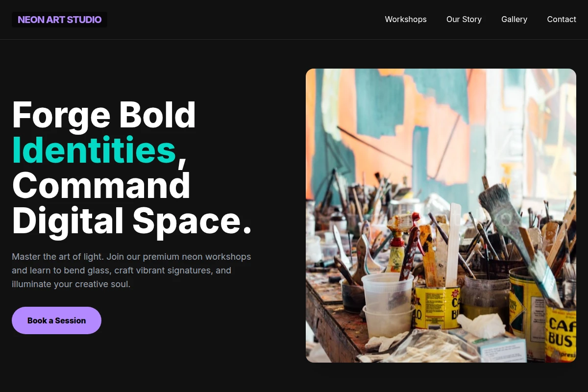The width and height of the screenshot is (588, 392).
Task: Click the yellow paint can in the photo
Action: pyautogui.click(x=437, y=306)
